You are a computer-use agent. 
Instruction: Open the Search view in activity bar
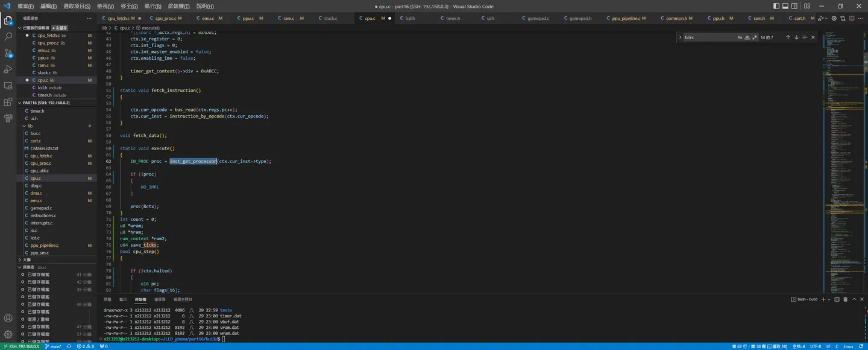pos(8,37)
